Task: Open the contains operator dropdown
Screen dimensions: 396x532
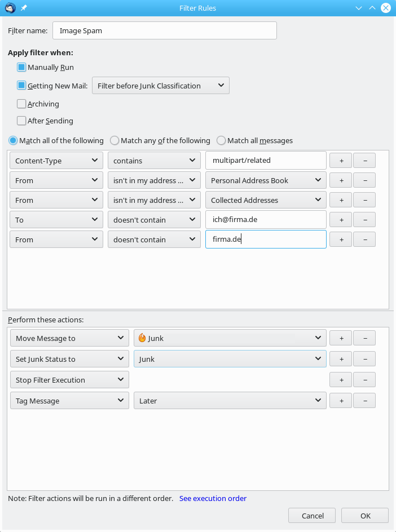Action: click(154, 161)
